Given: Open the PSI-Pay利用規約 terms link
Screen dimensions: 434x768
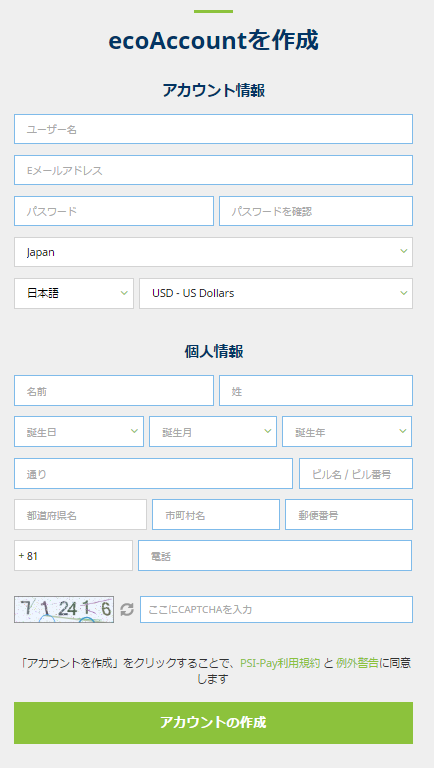Looking at the screenshot, I should (x=280, y=663).
